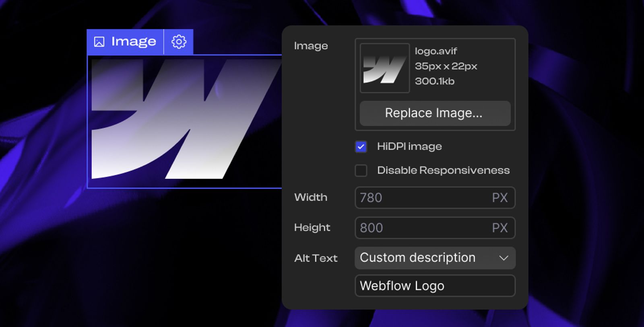
Task: Select the Image element label tag
Action: 125,42
